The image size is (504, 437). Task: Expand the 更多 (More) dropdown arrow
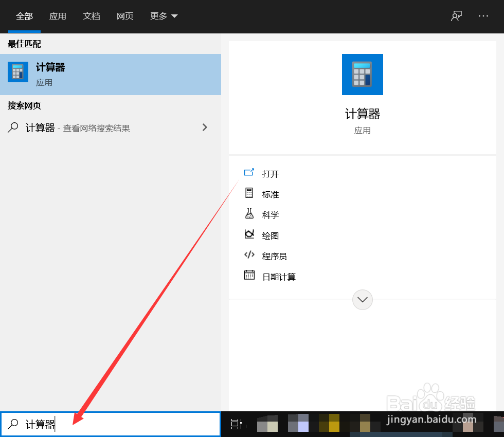click(174, 16)
